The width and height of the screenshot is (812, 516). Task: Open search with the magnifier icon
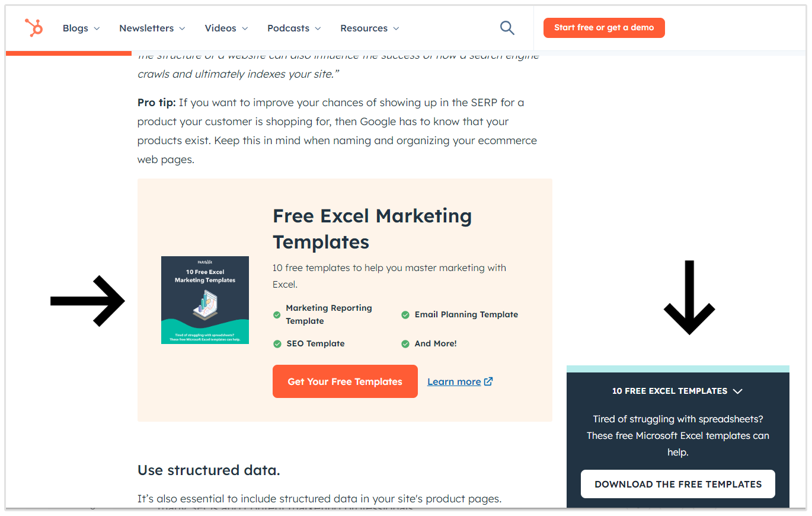point(507,28)
